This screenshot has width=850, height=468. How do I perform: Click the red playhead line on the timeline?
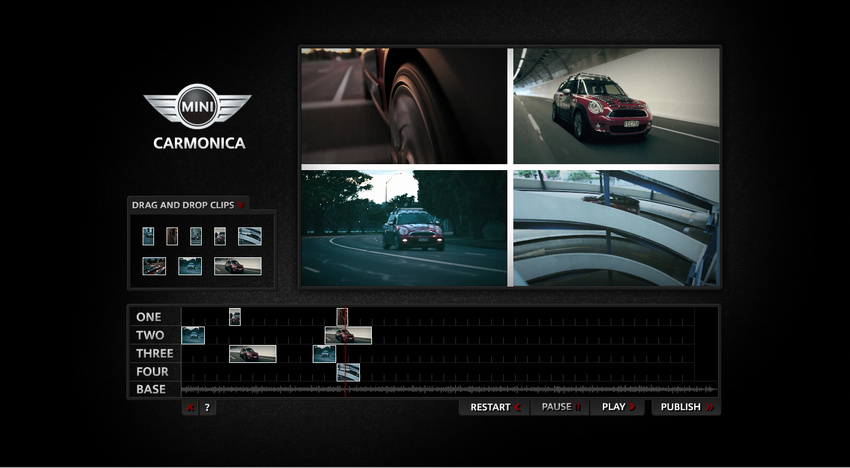click(x=345, y=352)
